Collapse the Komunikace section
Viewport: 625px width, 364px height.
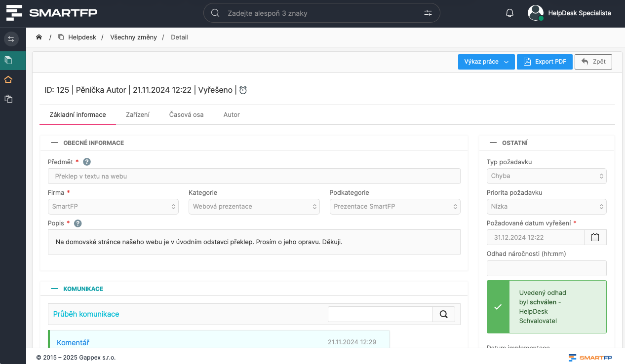55,289
